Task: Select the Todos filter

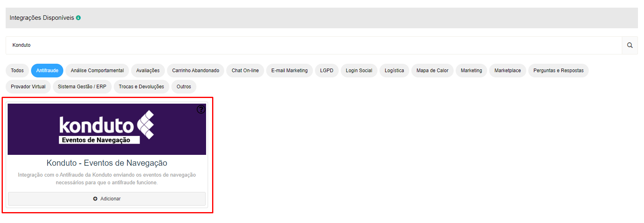Action: click(x=17, y=71)
